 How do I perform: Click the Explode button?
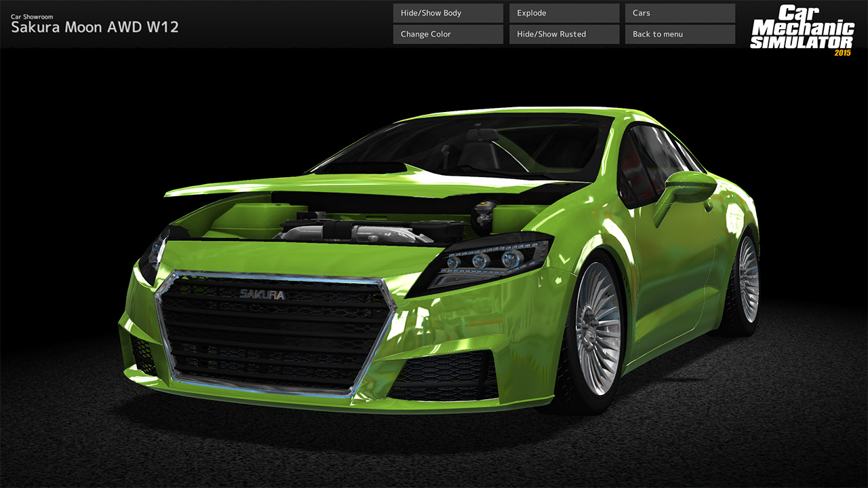(x=564, y=12)
